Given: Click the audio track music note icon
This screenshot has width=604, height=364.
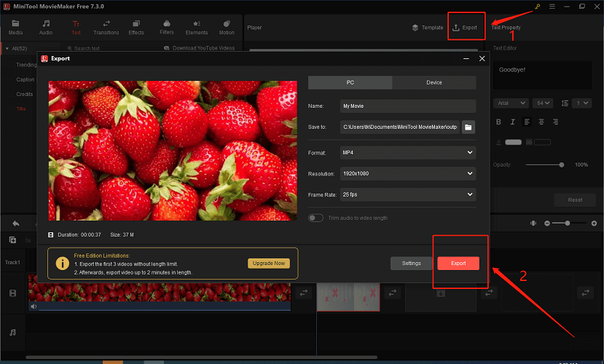Looking at the screenshot, I should pos(12,333).
